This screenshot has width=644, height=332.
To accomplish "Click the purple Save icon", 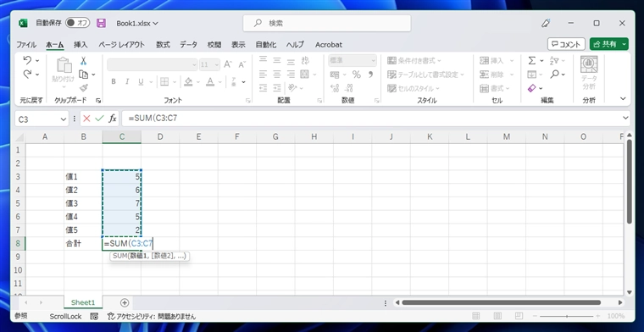I will click(x=101, y=24).
